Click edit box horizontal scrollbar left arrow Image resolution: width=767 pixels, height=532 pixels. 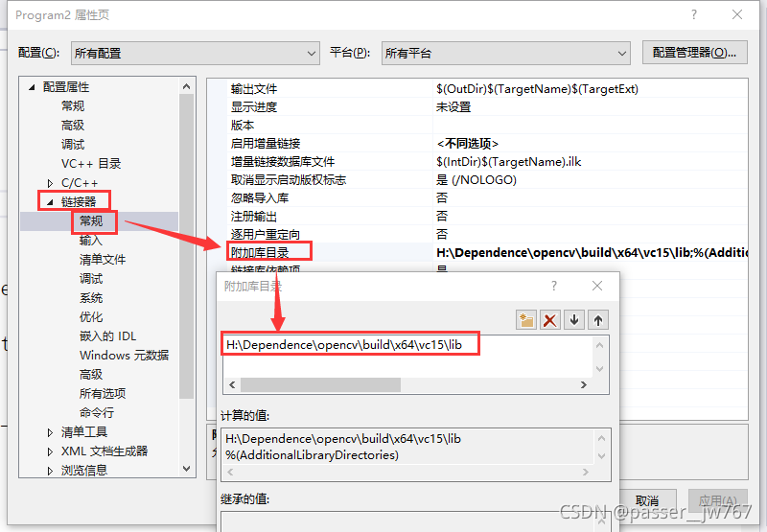coord(232,384)
